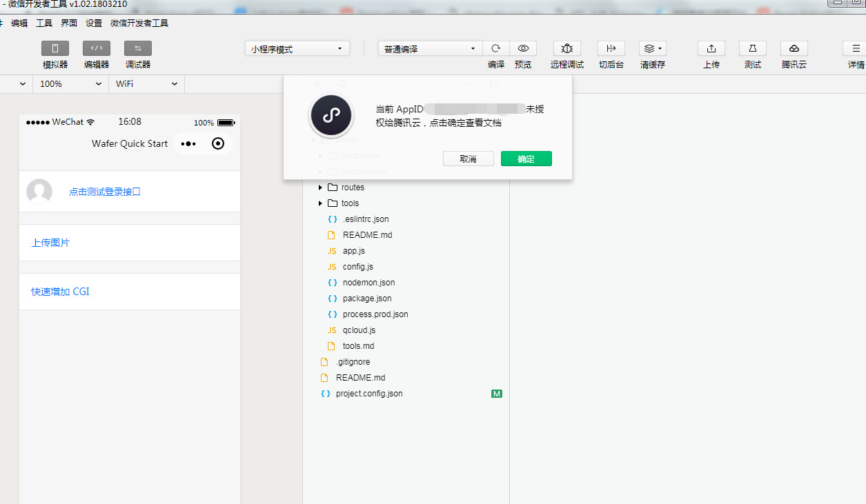Open the 界面 menu
866x504 pixels.
click(x=69, y=23)
